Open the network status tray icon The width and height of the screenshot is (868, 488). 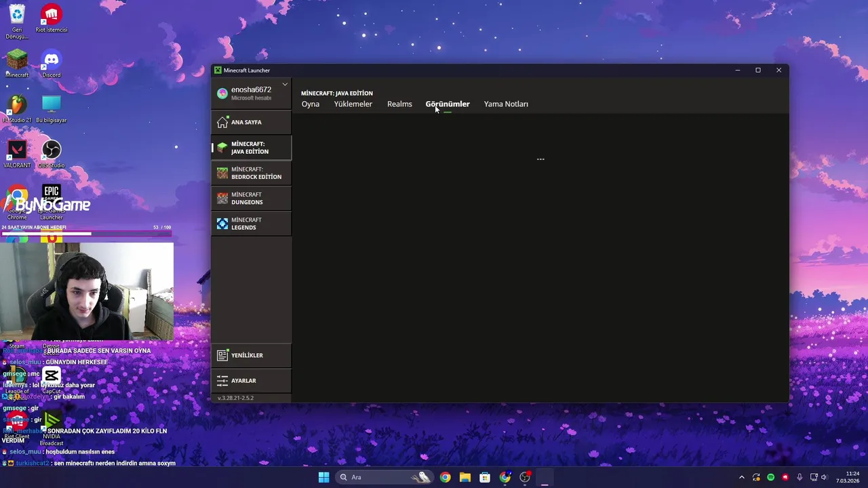(814, 477)
